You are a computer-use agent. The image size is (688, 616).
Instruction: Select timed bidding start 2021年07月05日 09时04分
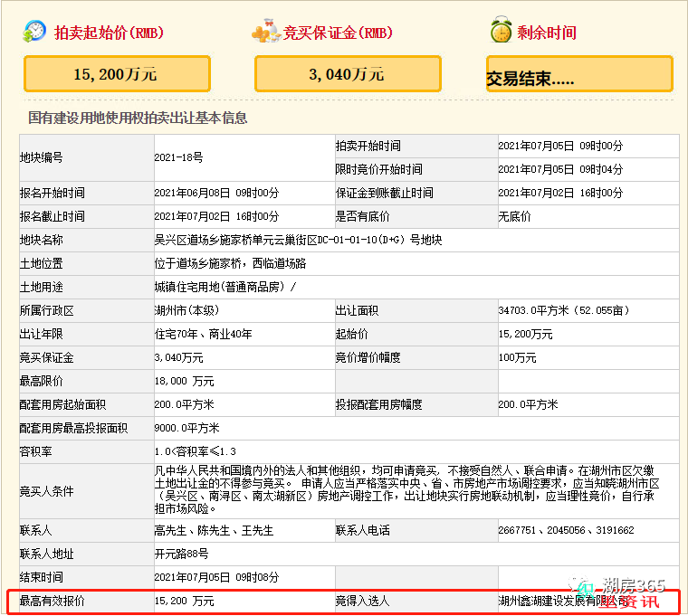pos(560,169)
